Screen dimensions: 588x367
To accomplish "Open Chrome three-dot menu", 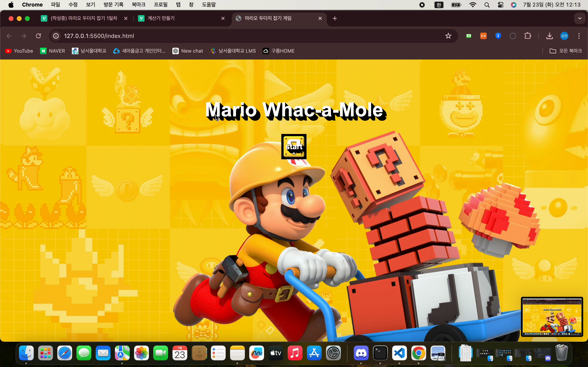I will (x=579, y=36).
